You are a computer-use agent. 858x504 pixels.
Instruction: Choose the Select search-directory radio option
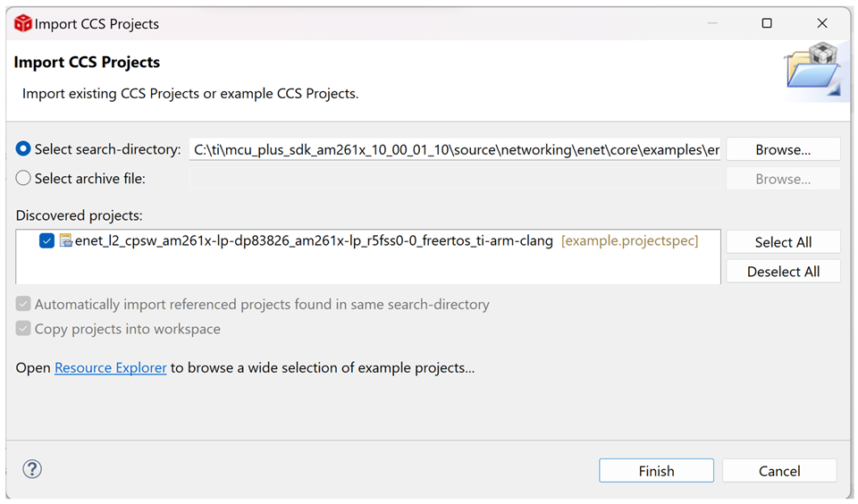click(x=23, y=149)
